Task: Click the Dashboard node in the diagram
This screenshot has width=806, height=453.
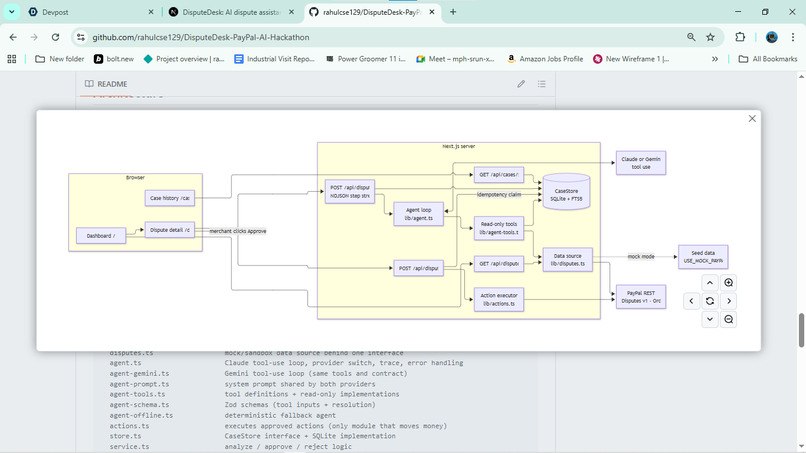Action: pyautogui.click(x=101, y=235)
